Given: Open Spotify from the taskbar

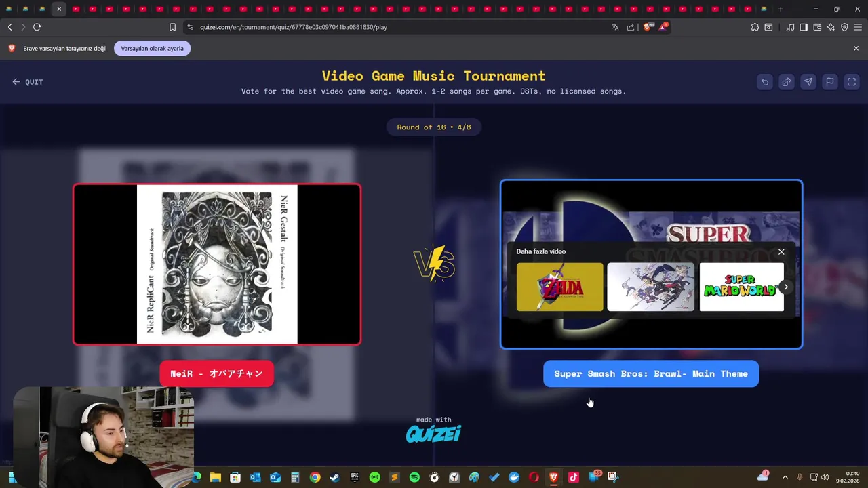Looking at the screenshot, I should [x=414, y=477].
